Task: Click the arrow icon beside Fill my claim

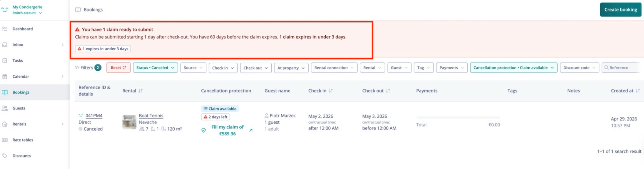Action: click(x=251, y=130)
